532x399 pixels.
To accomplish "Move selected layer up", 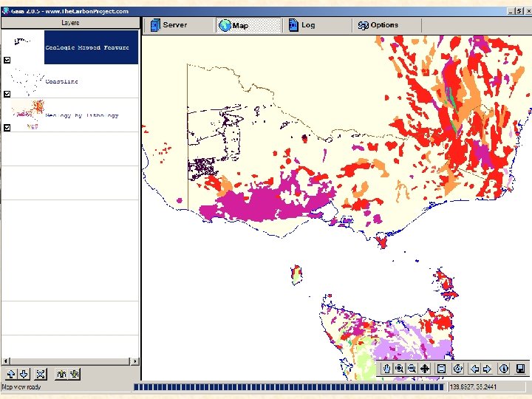I will coord(11,374).
